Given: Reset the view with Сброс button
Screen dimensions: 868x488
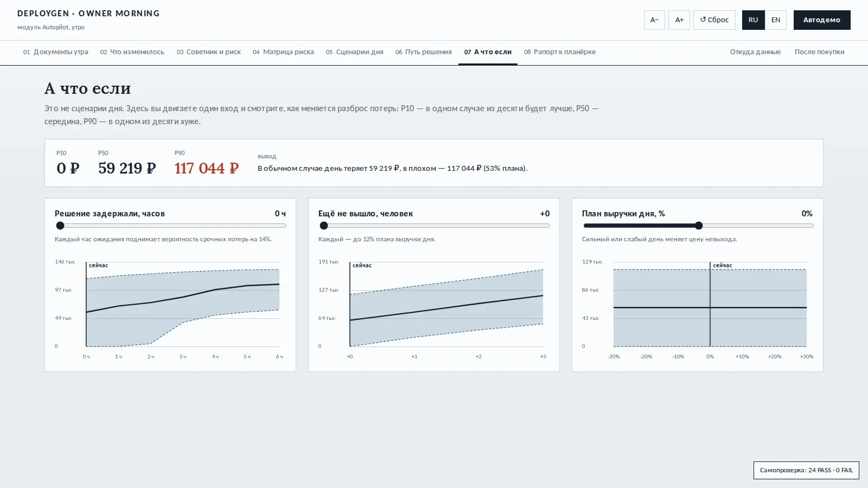Looking at the screenshot, I should point(714,20).
